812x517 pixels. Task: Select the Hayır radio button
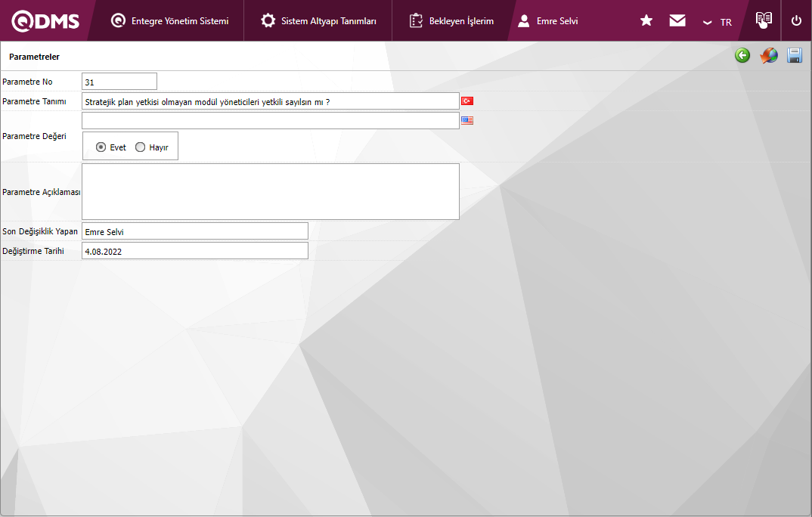140,147
